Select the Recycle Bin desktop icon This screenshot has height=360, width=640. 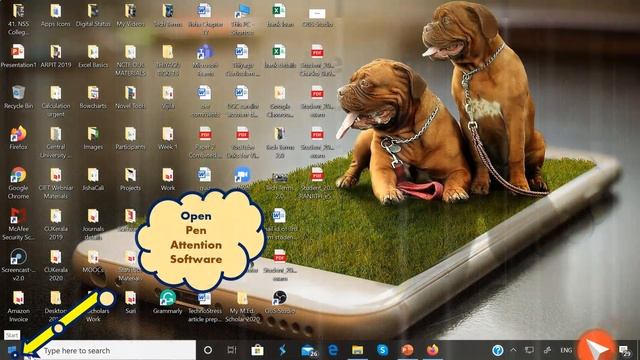pos(18,97)
